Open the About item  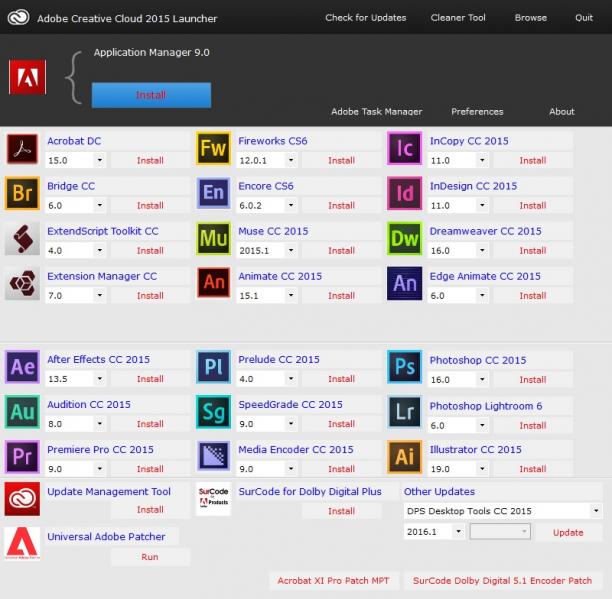(x=562, y=112)
